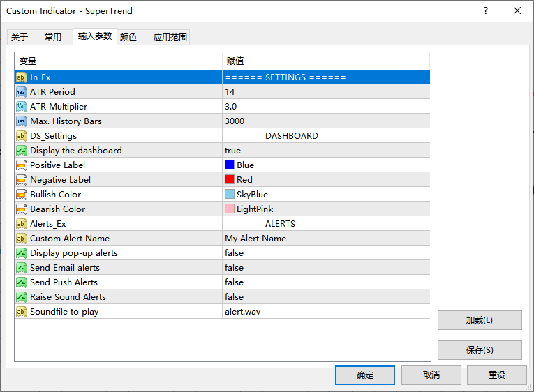Click the LightPink swatch for Bearish Color
Image resolution: width=534 pixels, height=392 pixels.
coord(230,209)
